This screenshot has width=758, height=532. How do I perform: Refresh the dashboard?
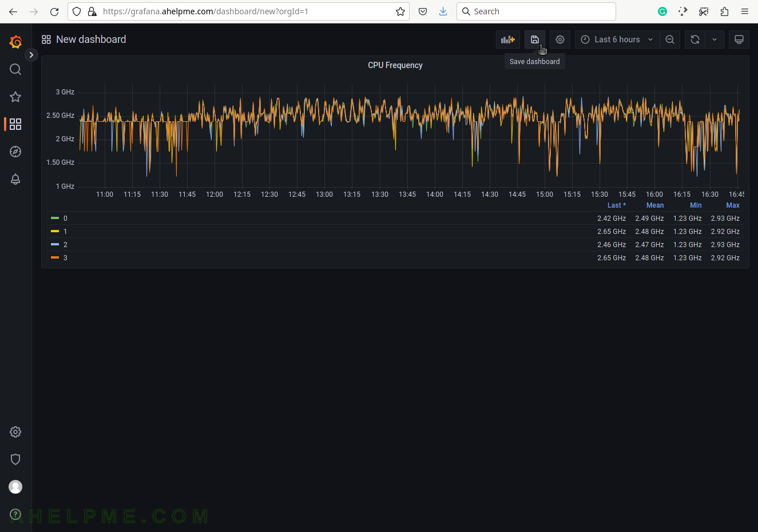click(695, 39)
